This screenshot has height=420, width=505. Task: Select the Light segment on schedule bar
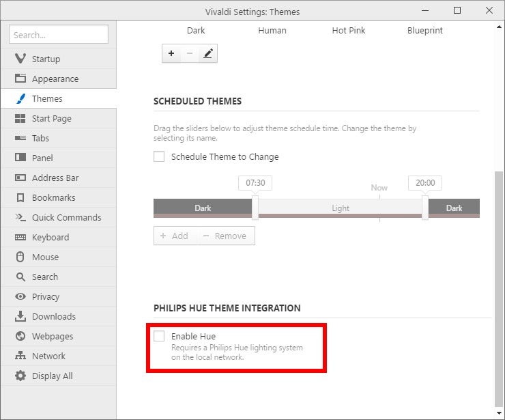coord(341,208)
